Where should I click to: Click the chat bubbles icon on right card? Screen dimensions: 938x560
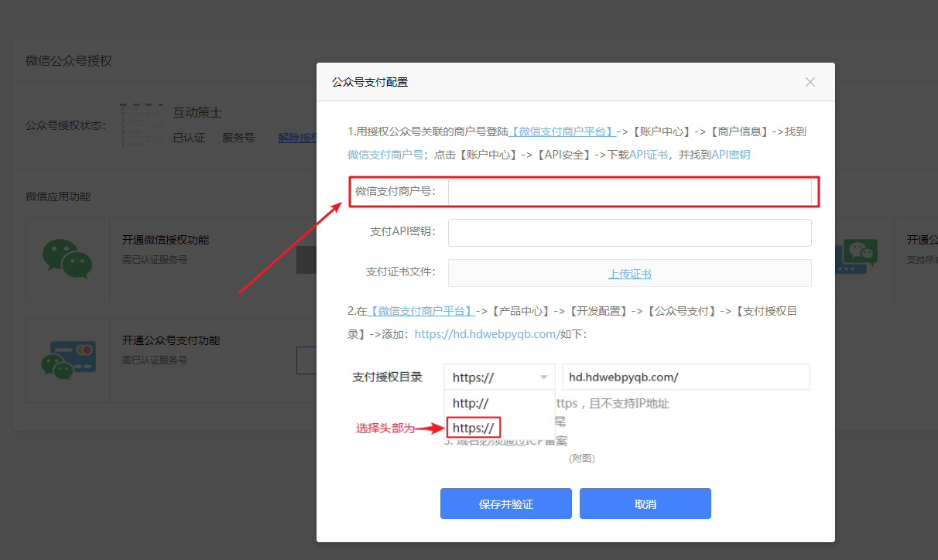tap(855, 258)
